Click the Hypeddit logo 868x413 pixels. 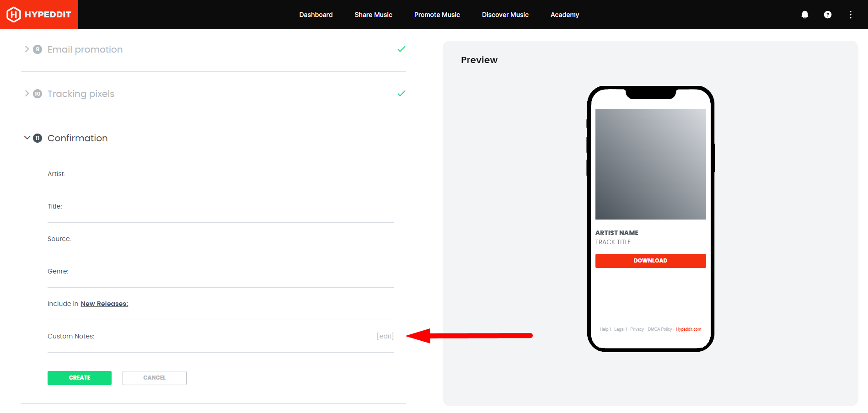point(39,15)
